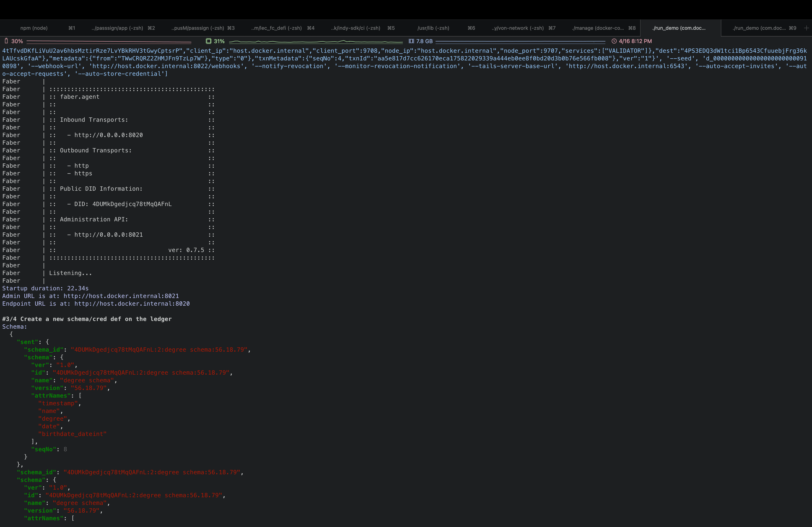The height and width of the screenshot is (527, 812).
Task: Click the memory icon beside 7.8 GB
Action: (411, 41)
